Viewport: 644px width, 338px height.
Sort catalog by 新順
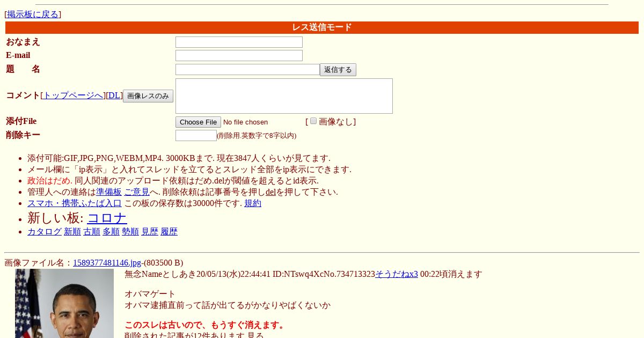[72, 232]
